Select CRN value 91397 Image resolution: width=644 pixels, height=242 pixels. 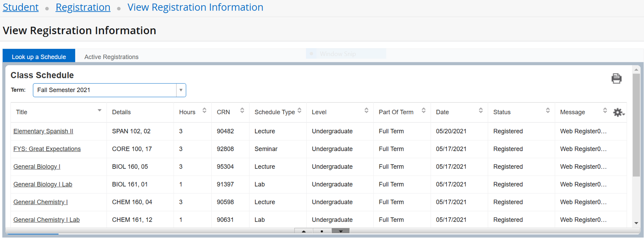click(225, 184)
